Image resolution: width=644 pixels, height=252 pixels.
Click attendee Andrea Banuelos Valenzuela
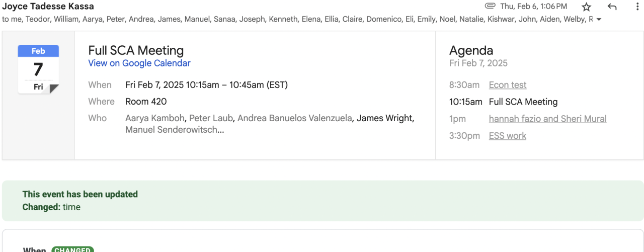(x=295, y=118)
